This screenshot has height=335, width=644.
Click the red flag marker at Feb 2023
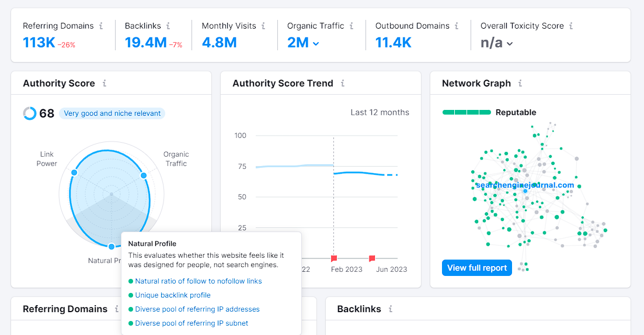tap(334, 258)
